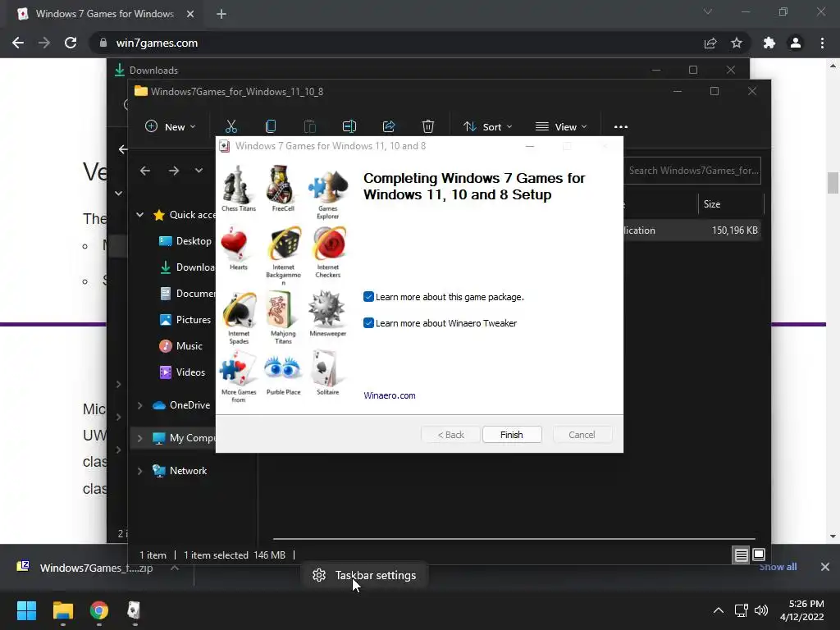Click the Copy icon in Explorer toolbar

click(271, 126)
